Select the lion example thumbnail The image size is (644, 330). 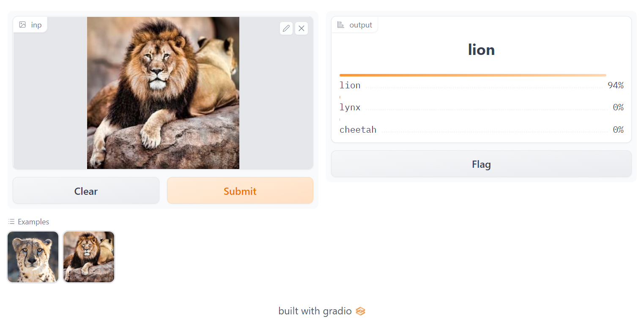tap(89, 257)
